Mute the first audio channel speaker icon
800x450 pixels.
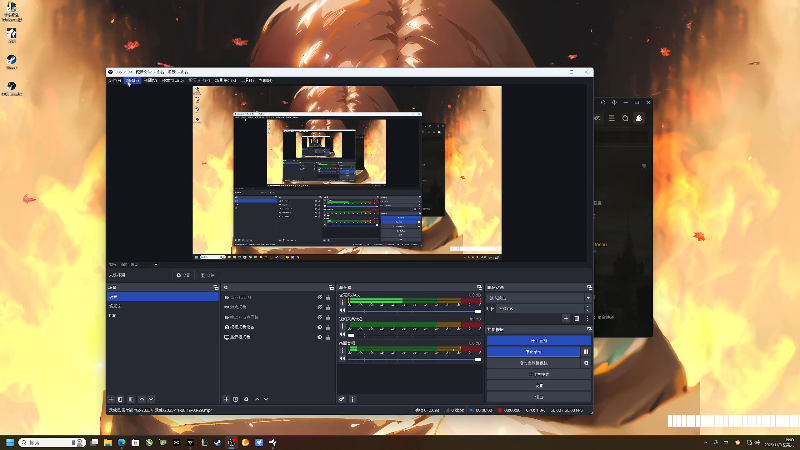point(342,311)
